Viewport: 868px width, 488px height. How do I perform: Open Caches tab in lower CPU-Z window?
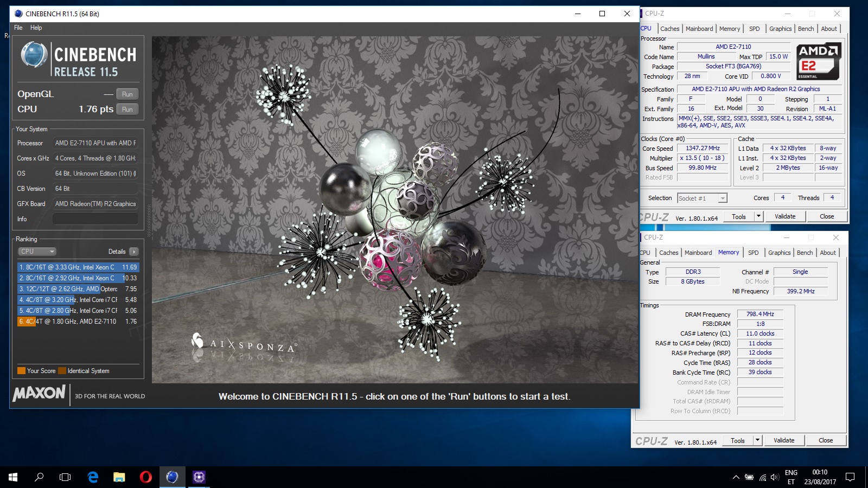click(668, 253)
